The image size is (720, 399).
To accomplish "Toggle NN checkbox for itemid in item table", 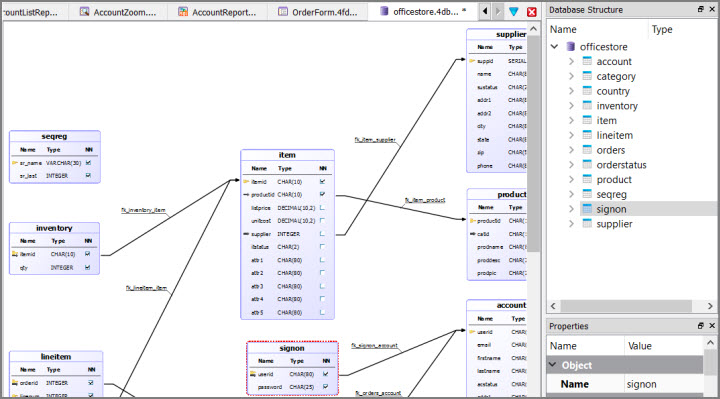I will [322, 181].
